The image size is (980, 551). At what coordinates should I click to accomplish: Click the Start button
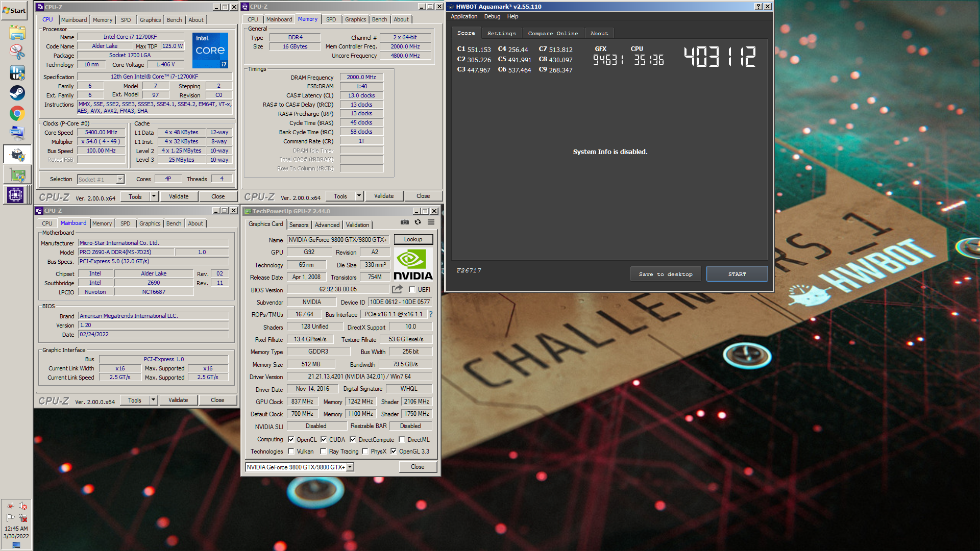coord(14,10)
